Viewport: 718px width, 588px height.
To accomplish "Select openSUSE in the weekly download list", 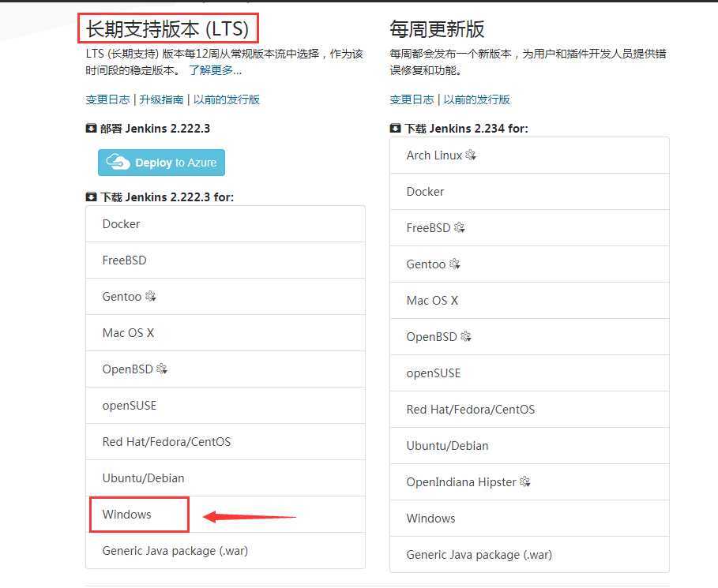I will [529, 373].
